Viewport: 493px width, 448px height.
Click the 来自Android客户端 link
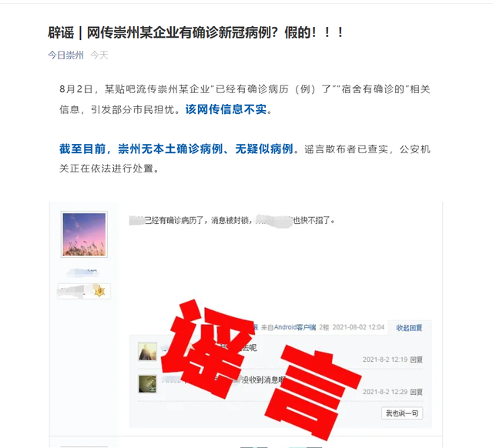click(288, 327)
